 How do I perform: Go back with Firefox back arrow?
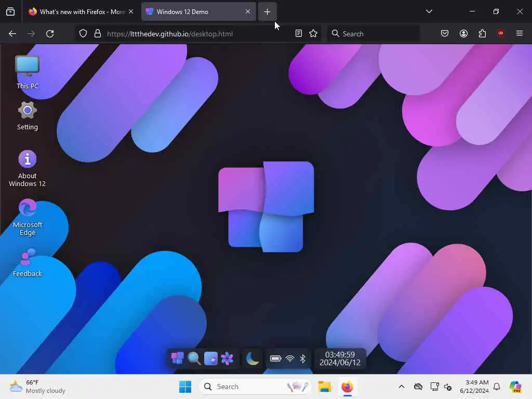(x=12, y=34)
